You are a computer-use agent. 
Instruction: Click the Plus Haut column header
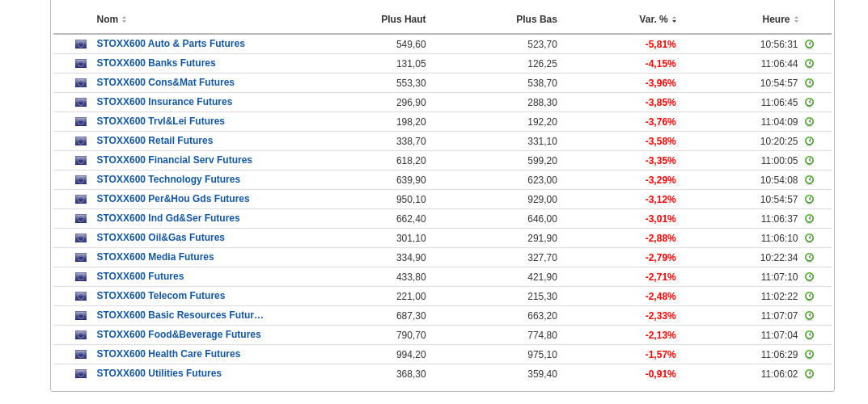coord(403,19)
